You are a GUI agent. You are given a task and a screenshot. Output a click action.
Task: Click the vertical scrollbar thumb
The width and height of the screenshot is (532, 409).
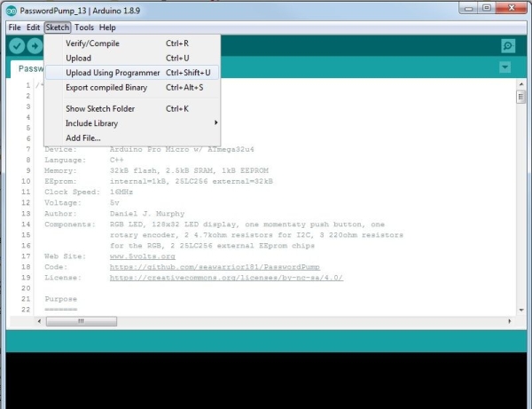point(521,97)
